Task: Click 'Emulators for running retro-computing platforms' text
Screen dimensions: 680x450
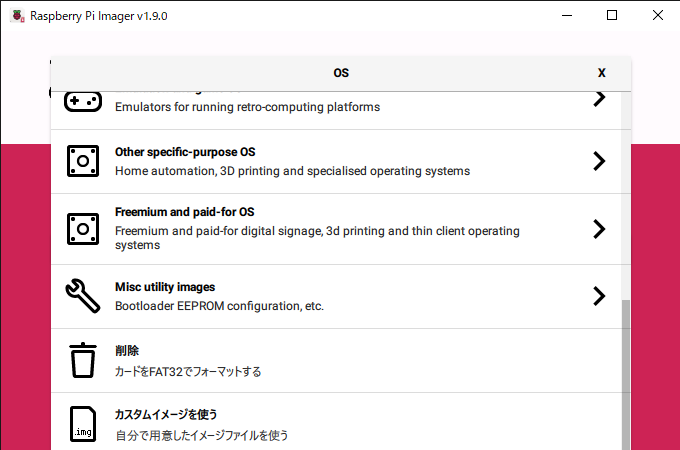Action: [x=247, y=107]
